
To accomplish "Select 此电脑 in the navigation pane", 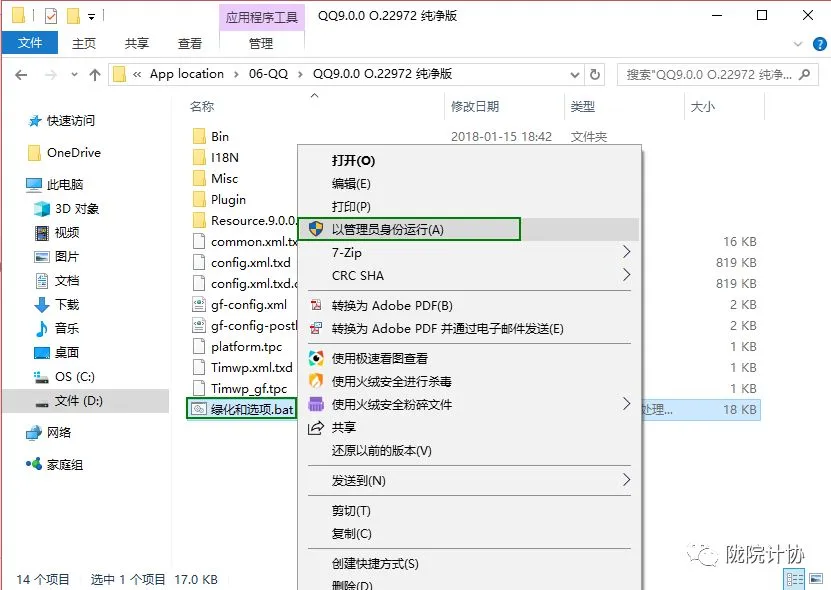I will (x=65, y=184).
